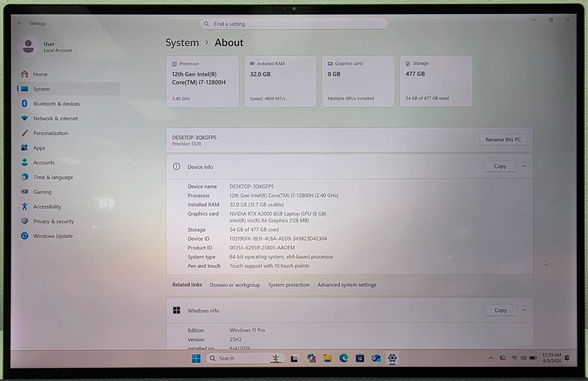
Task: Open Accessibility settings
Action: tap(69, 206)
